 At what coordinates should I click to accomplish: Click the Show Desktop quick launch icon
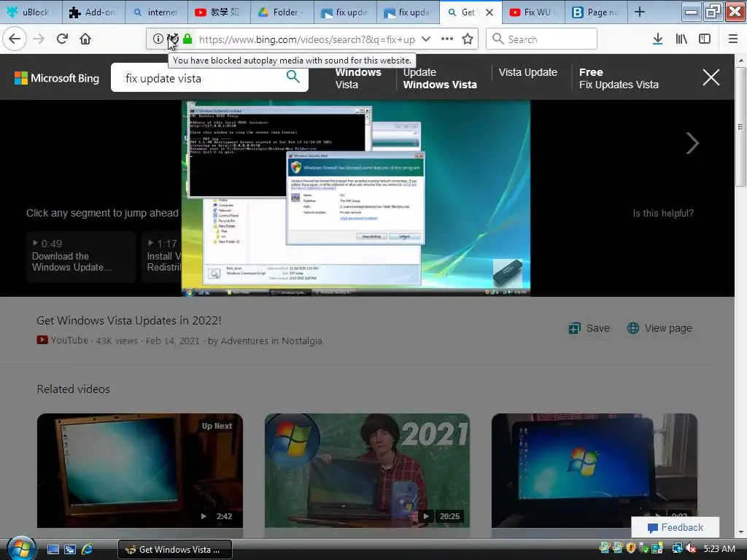click(x=53, y=549)
